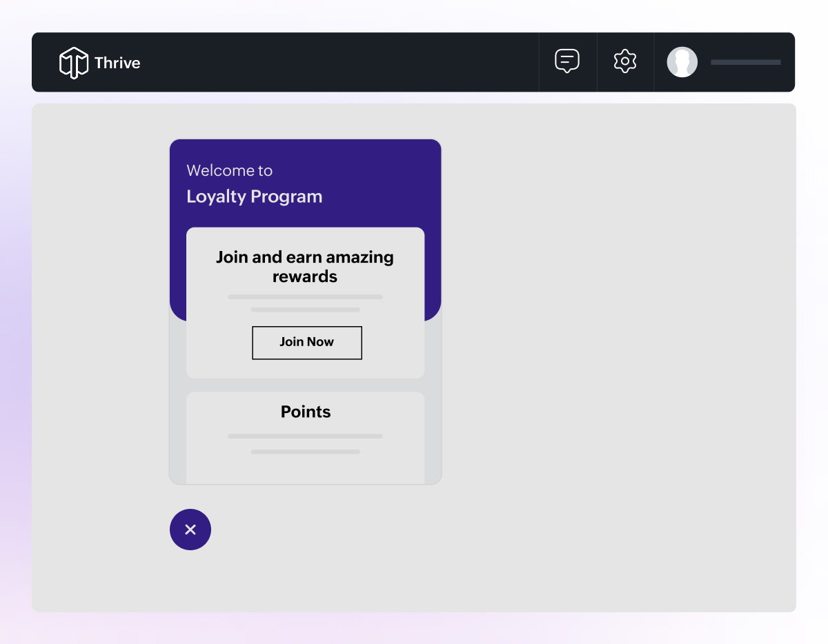Click the placeholder line below Points

[x=305, y=436]
